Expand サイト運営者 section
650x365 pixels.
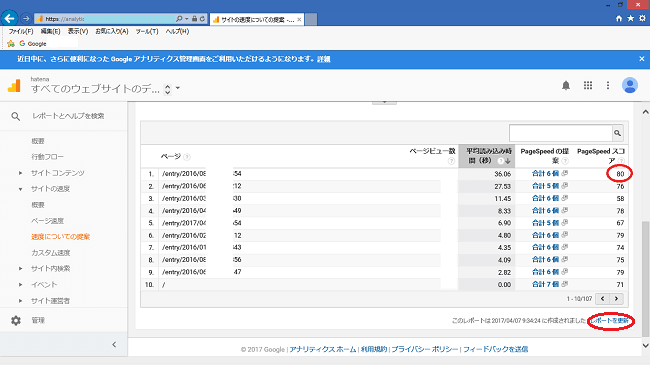point(20,301)
